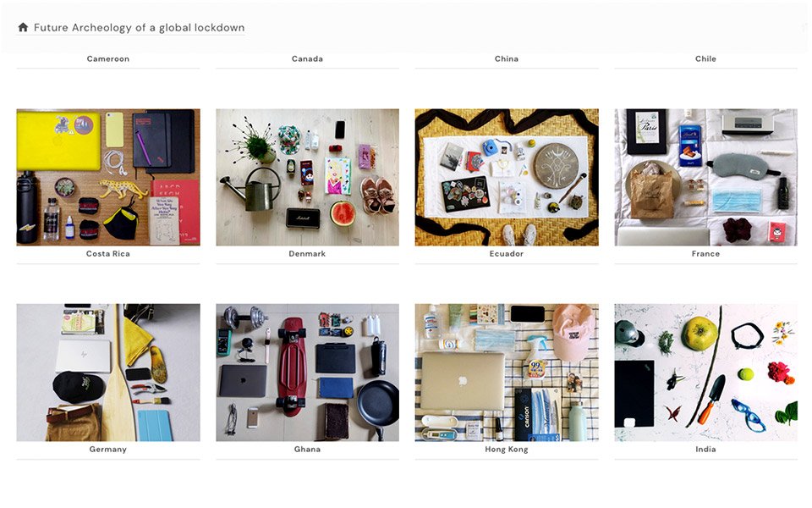Open the Ghana photo thumbnail
This screenshot has width=812, height=508.
tap(308, 373)
